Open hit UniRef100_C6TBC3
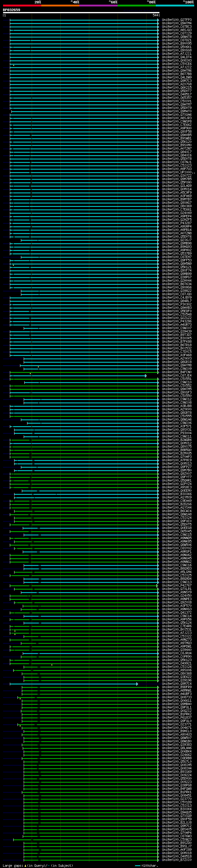 (177, 26)
